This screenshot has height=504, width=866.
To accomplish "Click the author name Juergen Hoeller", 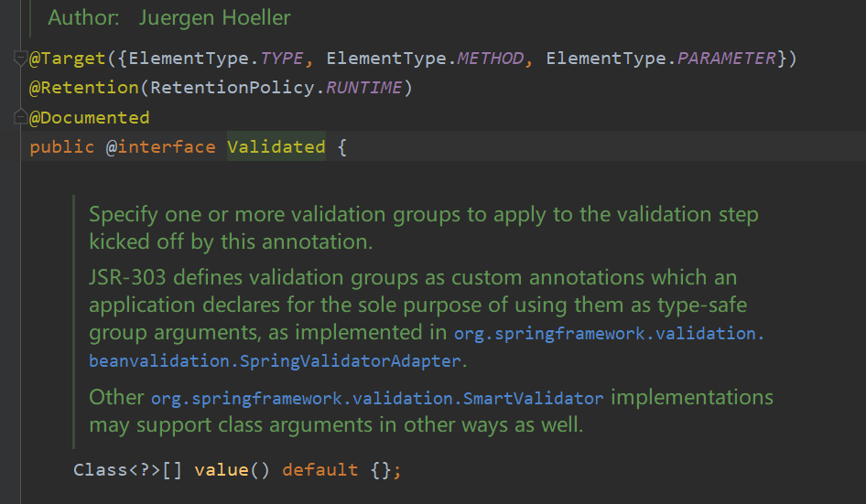I will click(215, 17).
